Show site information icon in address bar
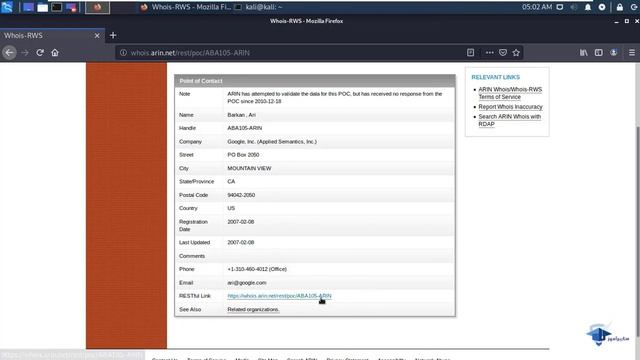640x360 pixels. click(x=123, y=53)
